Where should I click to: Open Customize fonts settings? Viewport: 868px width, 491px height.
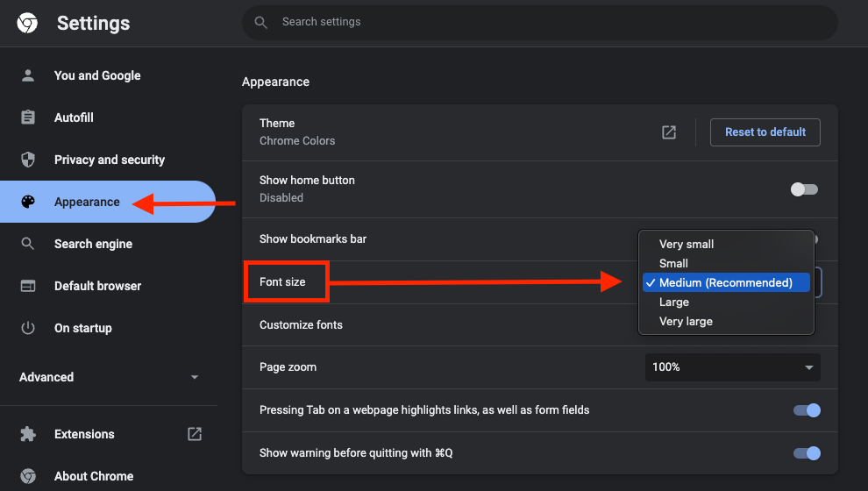(301, 324)
